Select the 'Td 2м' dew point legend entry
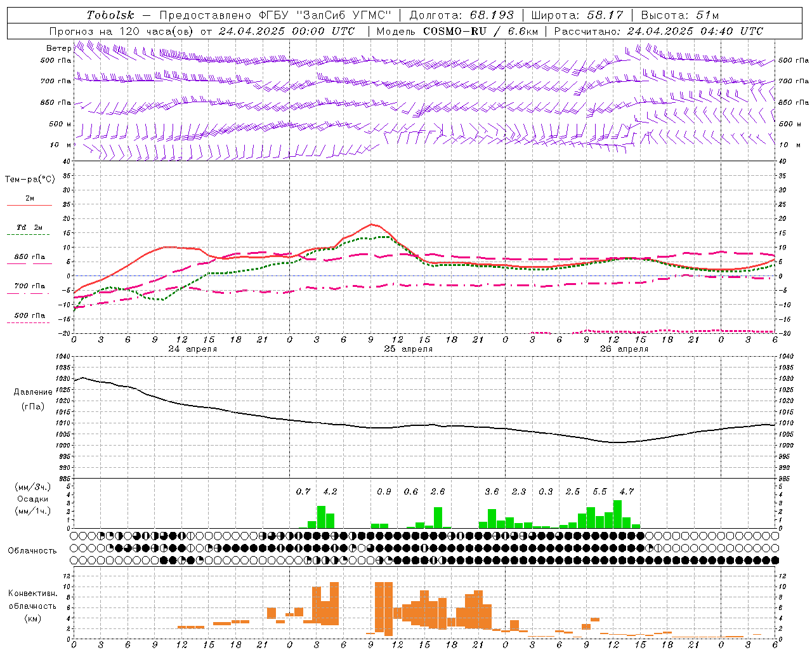 click(29, 227)
